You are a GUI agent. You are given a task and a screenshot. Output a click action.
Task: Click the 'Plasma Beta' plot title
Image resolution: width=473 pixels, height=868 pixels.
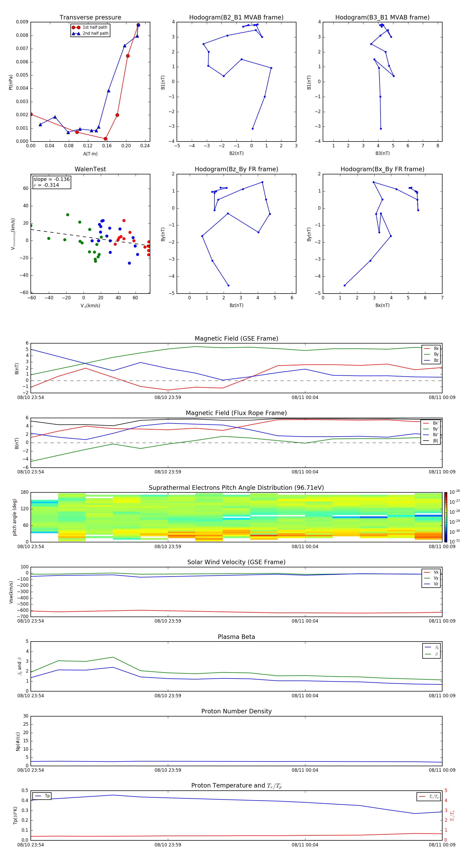click(x=236, y=637)
